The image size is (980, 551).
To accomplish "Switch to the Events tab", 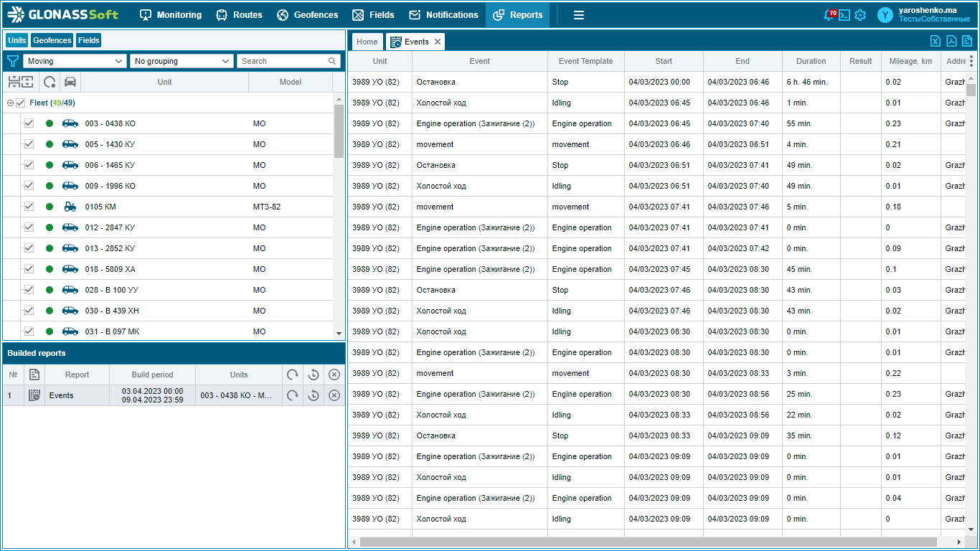I will click(x=415, y=42).
